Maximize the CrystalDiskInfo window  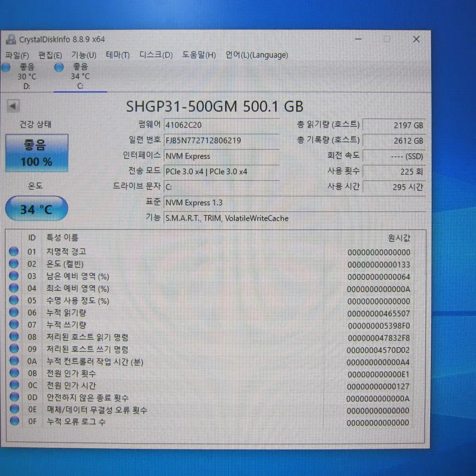(387, 39)
